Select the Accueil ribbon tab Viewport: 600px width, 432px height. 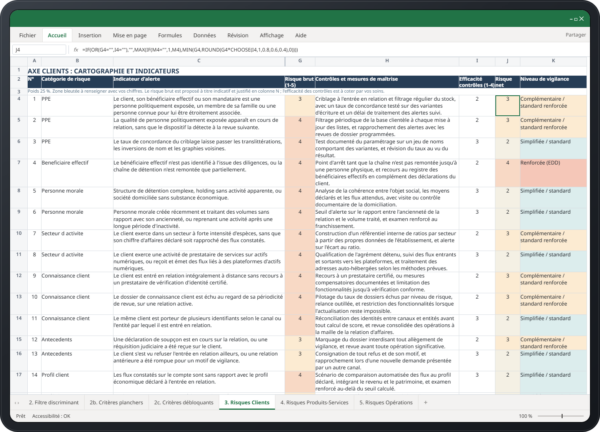pos(57,35)
